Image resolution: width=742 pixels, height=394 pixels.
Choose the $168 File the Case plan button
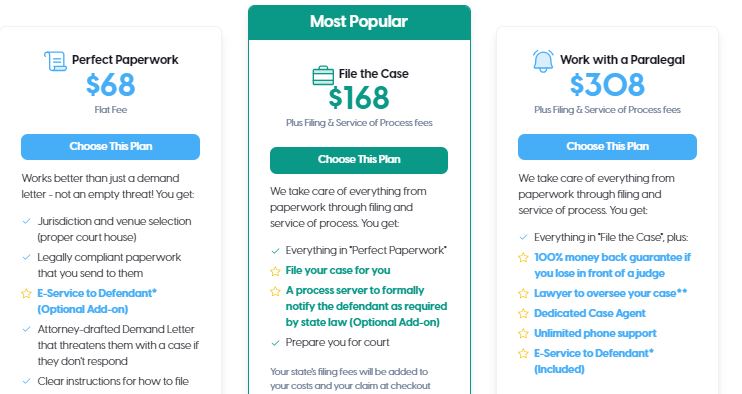tap(359, 160)
